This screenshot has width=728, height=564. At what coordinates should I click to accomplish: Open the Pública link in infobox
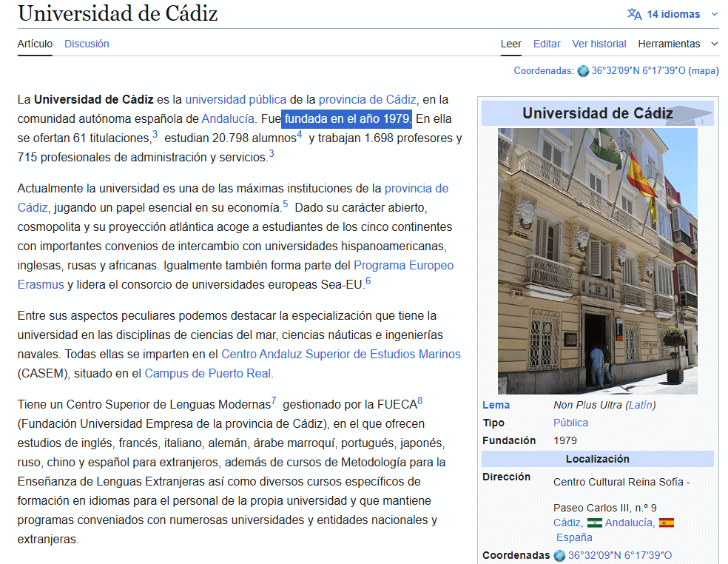click(570, 423)
